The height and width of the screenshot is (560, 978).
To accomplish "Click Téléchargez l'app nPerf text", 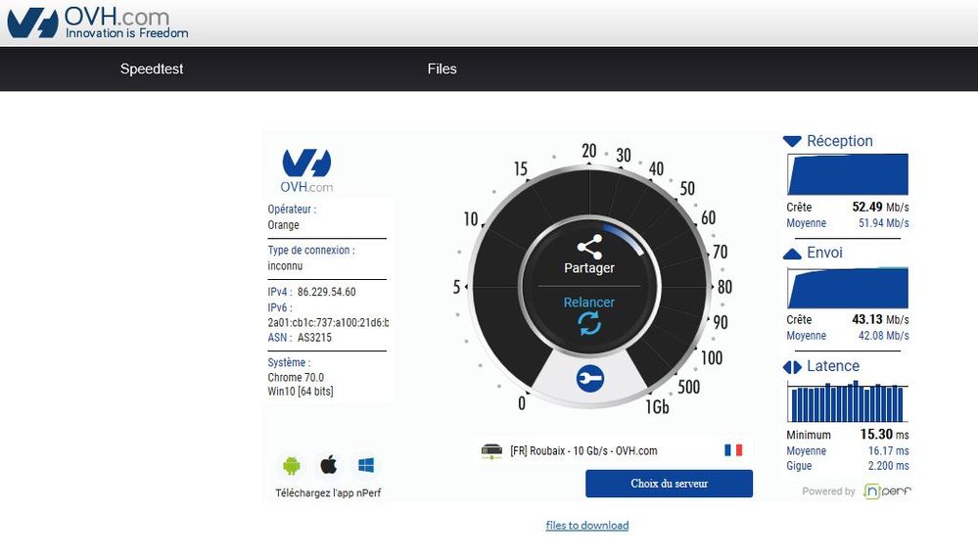I will click(x=328, y=492).
